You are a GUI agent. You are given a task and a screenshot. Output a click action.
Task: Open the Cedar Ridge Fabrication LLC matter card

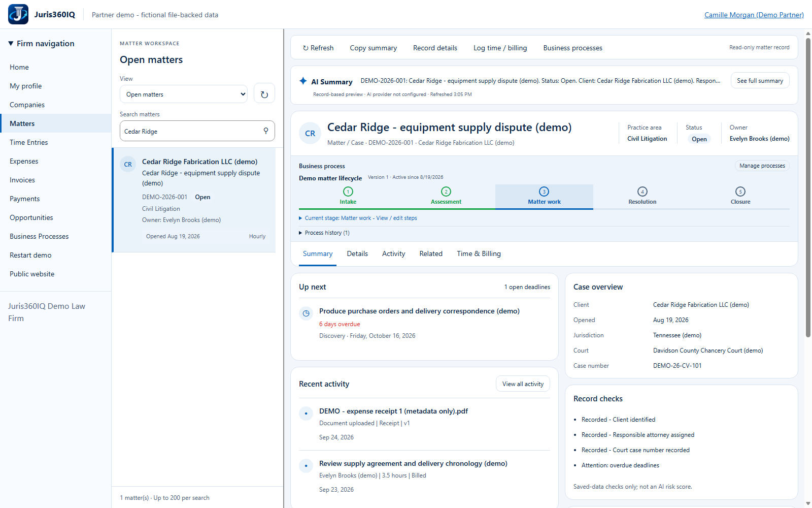pyautogui.click(x=194, y=200)
